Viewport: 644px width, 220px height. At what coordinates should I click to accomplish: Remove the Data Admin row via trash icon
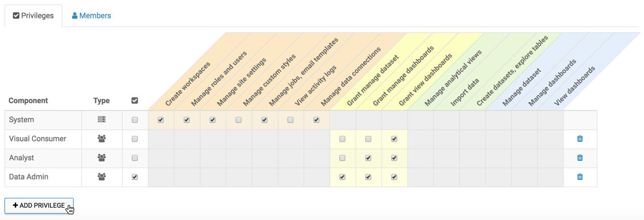pyautogui.click(x=580, y=177)
